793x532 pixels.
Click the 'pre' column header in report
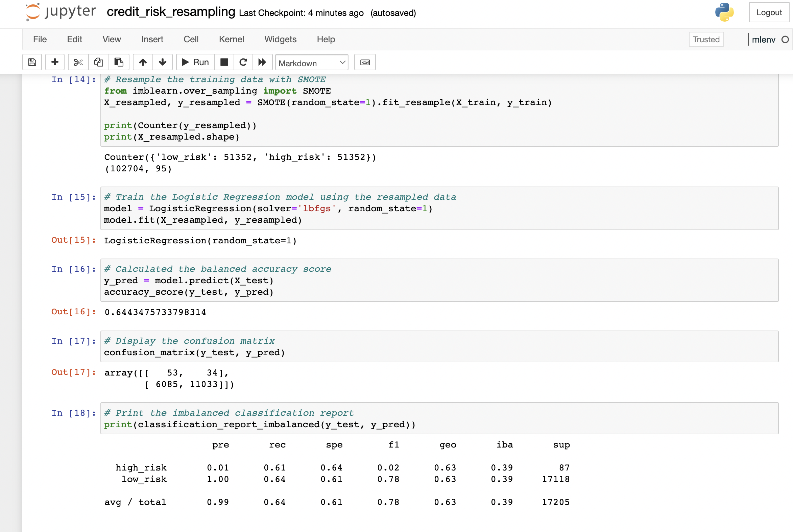tap(221, 445)
